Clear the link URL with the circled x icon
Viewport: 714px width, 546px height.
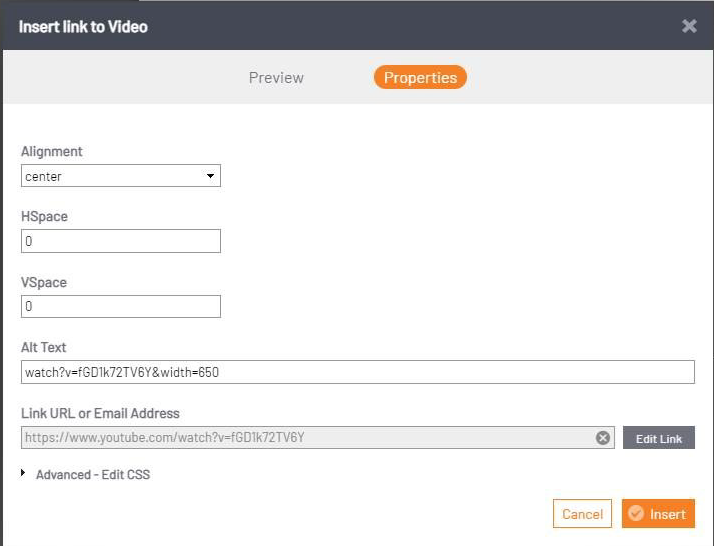click(602, 438)
